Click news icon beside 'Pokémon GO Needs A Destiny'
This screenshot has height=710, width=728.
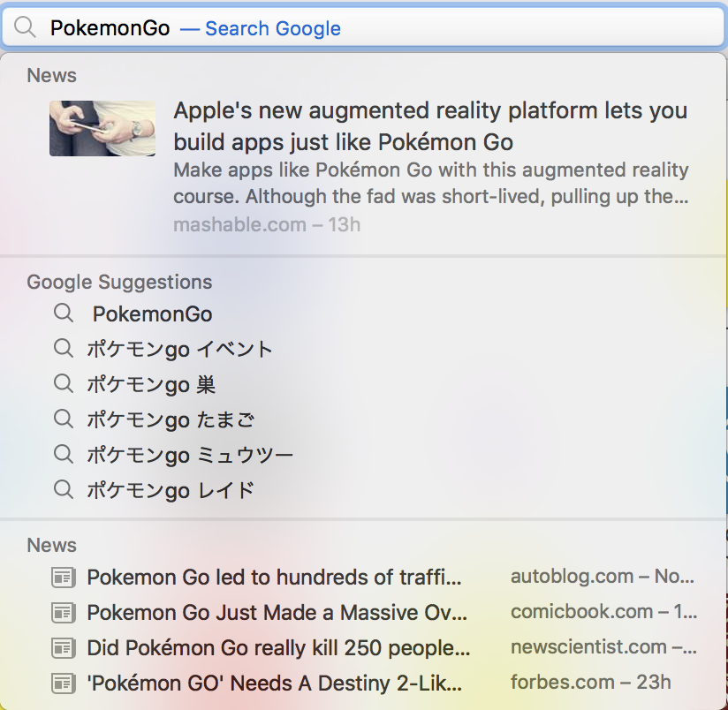[x=63, y=684]
